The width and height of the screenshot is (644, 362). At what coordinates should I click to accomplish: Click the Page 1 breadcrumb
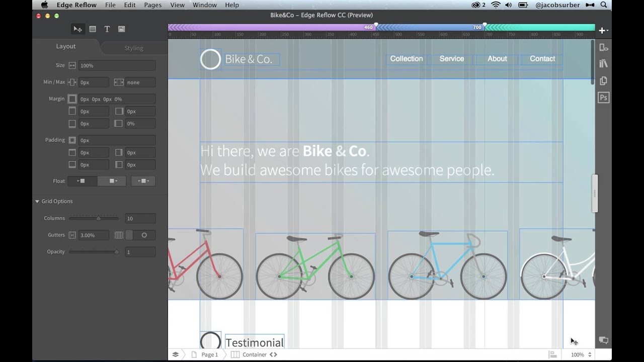[210, 354]
